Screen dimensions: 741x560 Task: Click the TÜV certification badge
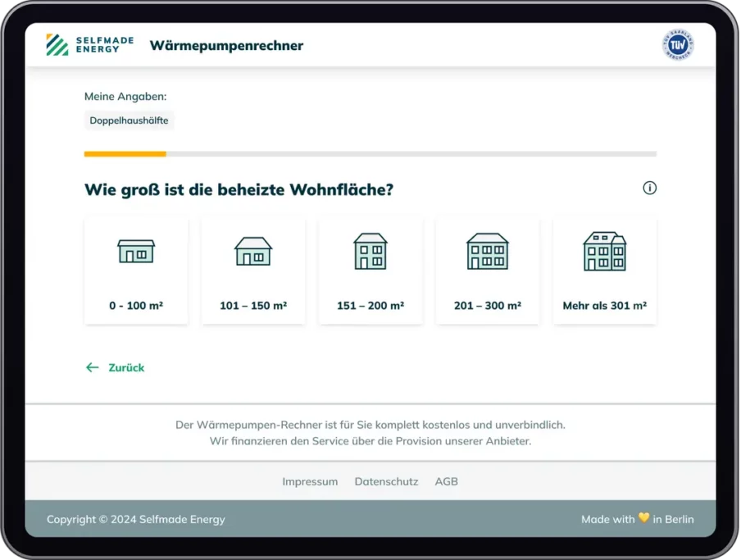click(677, 46)
